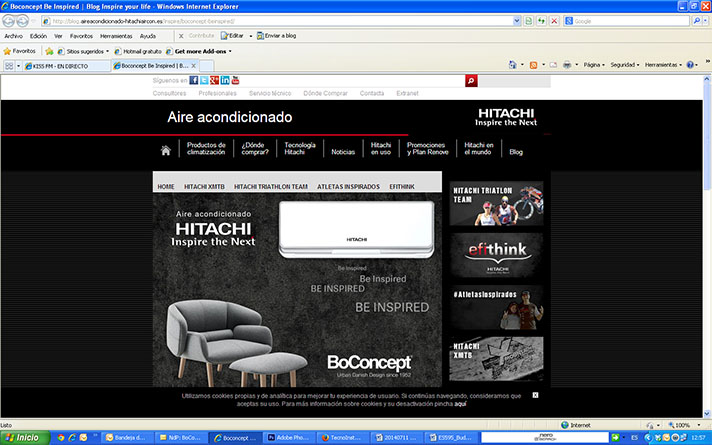
Task: Expand the tab list dropdown arrow
Action: 18,66
